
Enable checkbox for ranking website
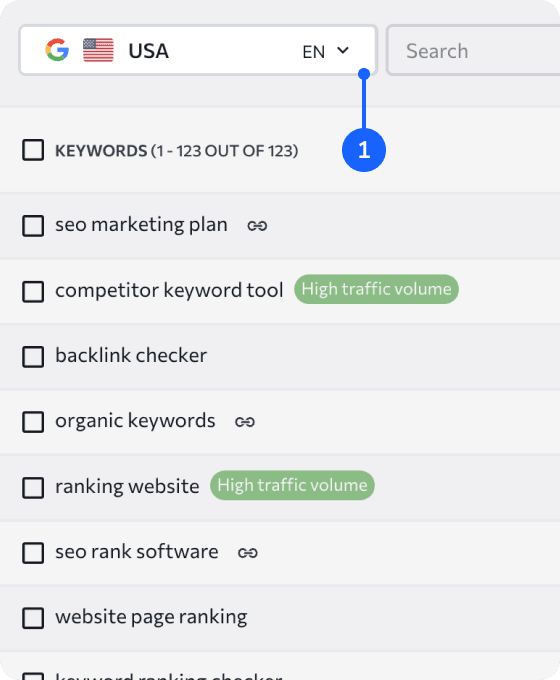(33, 487)
